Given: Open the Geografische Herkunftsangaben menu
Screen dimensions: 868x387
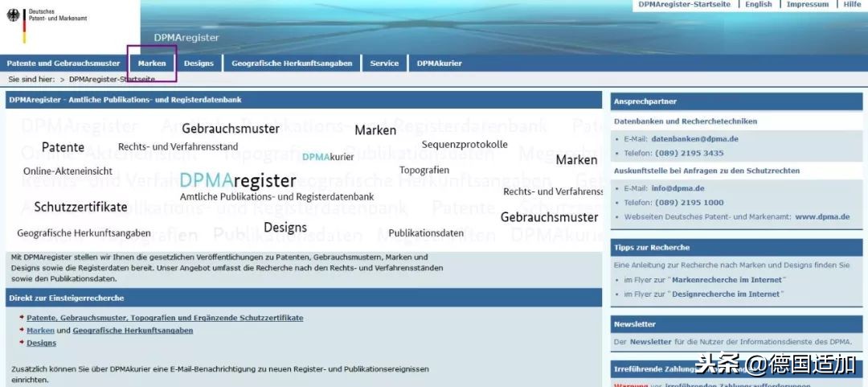Looking at the screenshot, I should click(x=292, y=64).
